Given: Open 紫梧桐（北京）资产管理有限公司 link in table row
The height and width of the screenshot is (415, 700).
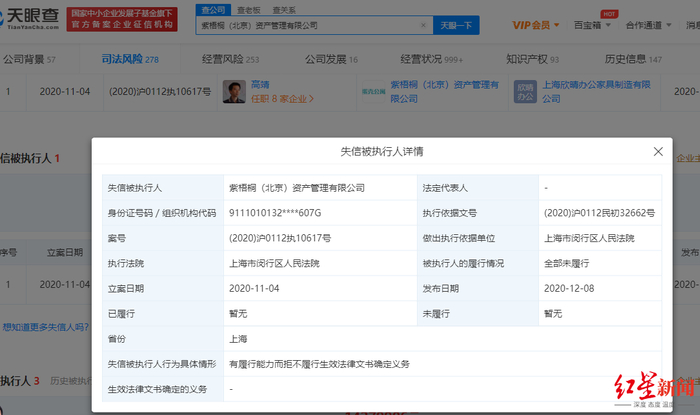Looking at the screenshot, I should tap(445, 91).
